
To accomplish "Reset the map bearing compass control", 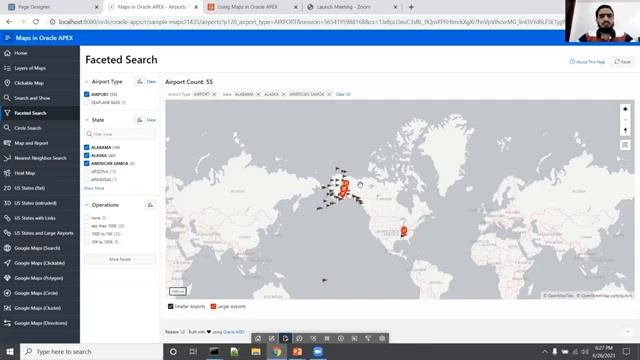I will coord(625,131).
